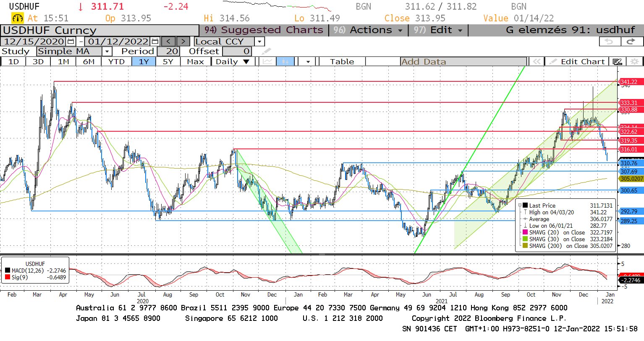Viewport: 644px width, 341px height.
Task: Open the start date calendar picker
Action: [71, 42]
